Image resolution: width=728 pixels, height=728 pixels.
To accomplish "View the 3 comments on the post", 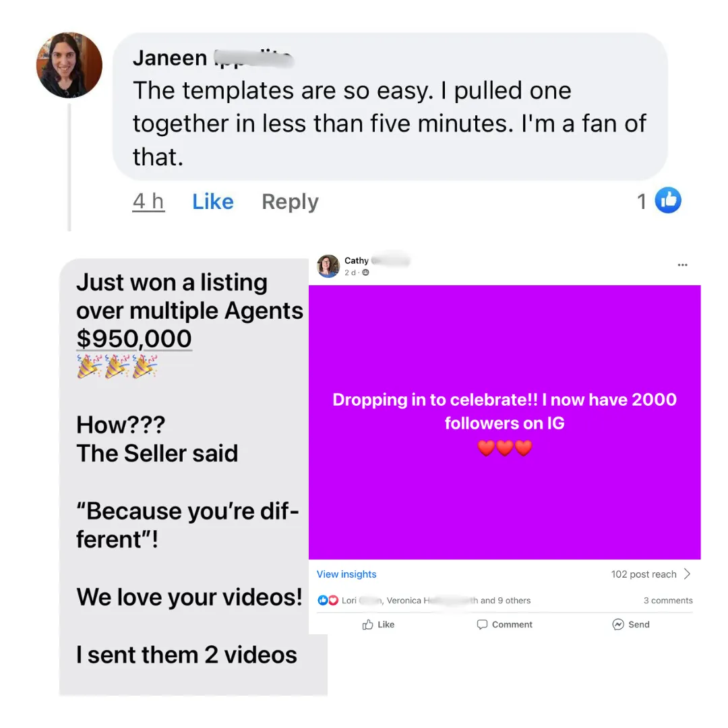I will [x=667, y=601].
